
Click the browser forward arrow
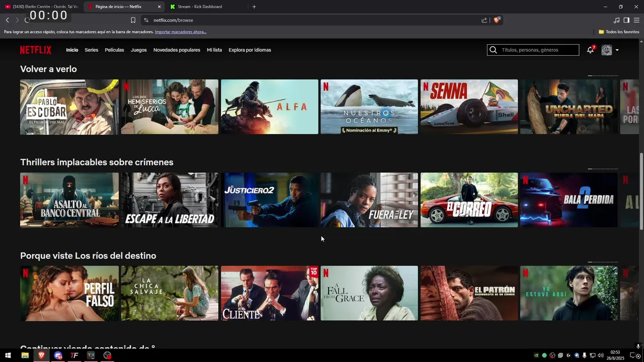[17, 20]
